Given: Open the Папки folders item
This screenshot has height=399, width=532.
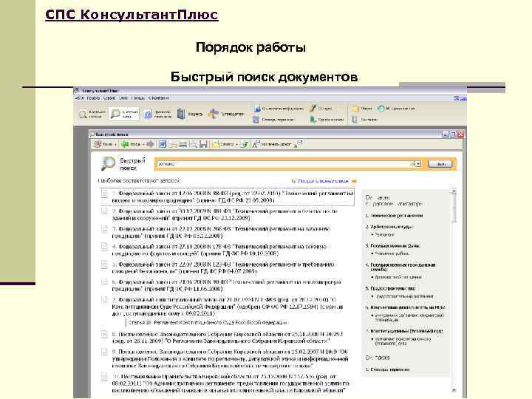Looking at the screenshot, I should click(x=361, y=109).
